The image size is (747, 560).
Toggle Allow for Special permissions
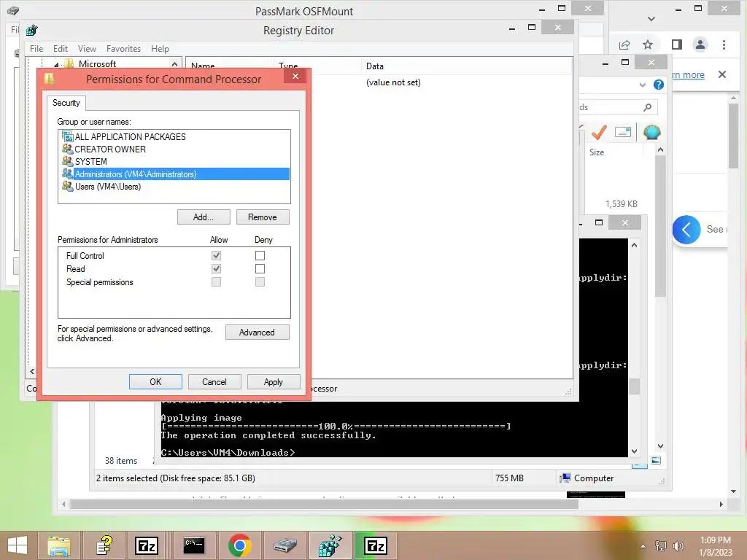216,282
